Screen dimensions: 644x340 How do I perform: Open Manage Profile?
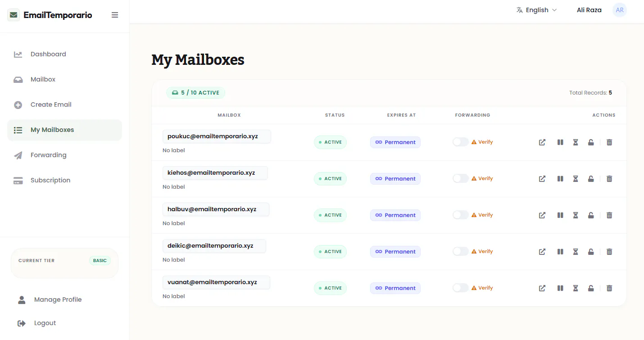pyautogui.click(x=64, y=299)
